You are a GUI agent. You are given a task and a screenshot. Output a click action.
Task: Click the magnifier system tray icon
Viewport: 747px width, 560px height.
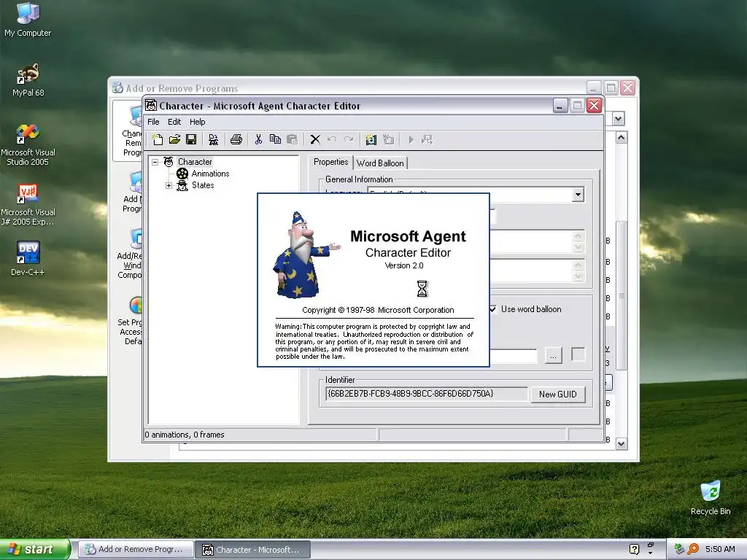[693, 549]
